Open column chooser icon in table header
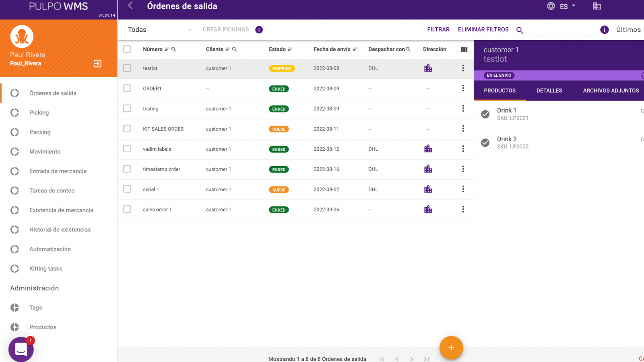This screenshot has height=362, width=644. click(464, 49)
